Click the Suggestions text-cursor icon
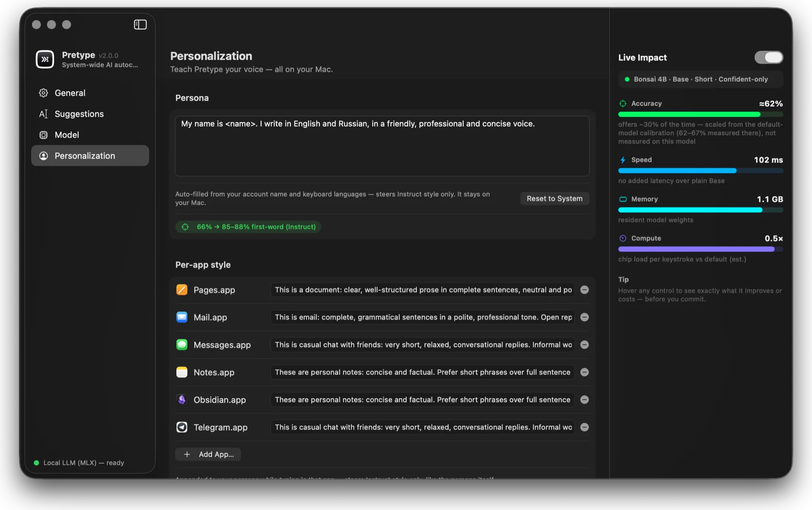 click(43, 114)
